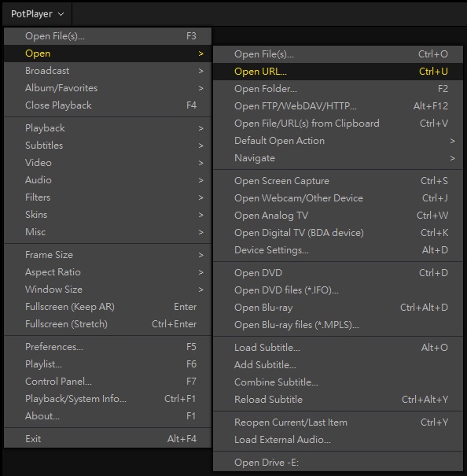
Task: Select Open DVD
Action: [338, 273]
